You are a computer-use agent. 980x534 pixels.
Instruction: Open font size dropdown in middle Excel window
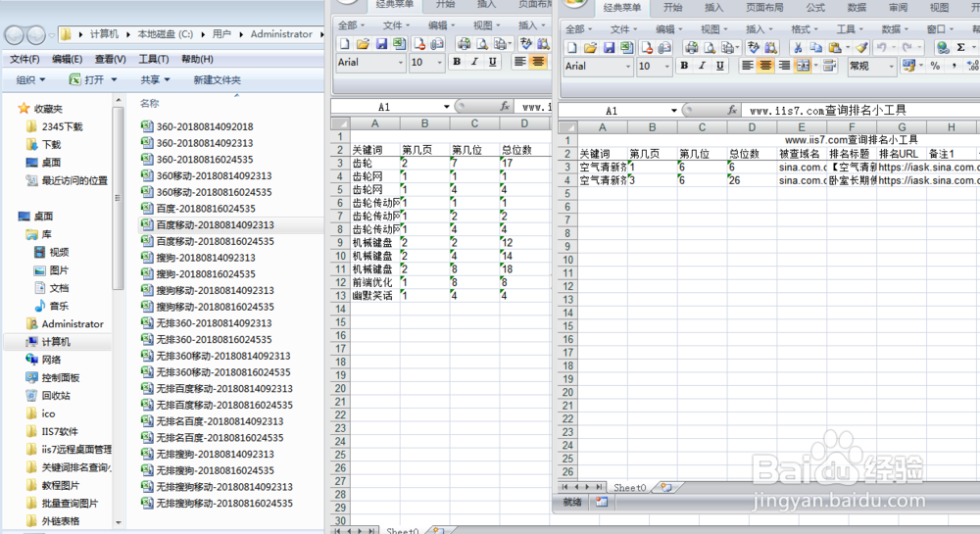[x=439, y=63]
